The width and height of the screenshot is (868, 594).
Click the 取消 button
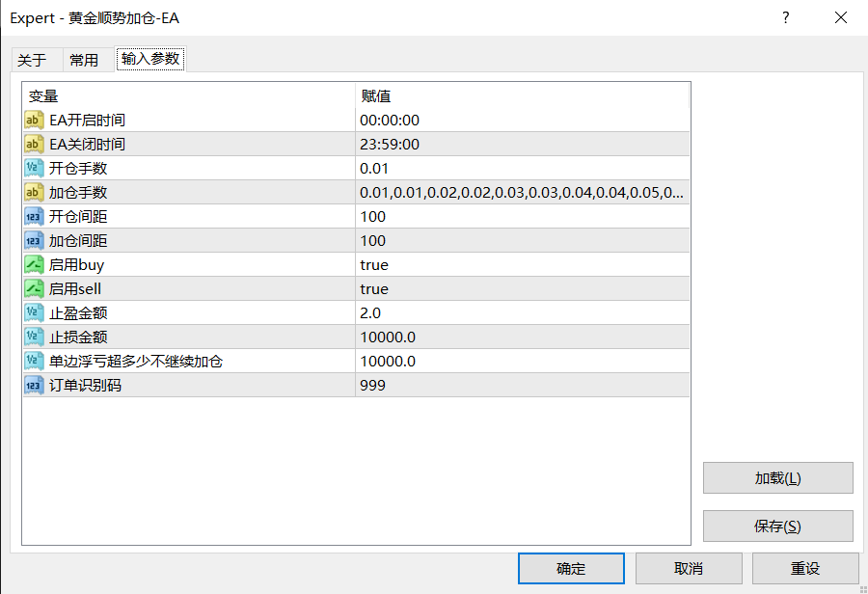tap(689, 569)
